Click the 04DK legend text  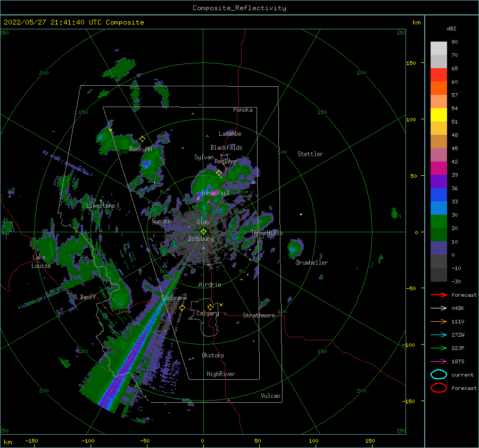(458, 308)
